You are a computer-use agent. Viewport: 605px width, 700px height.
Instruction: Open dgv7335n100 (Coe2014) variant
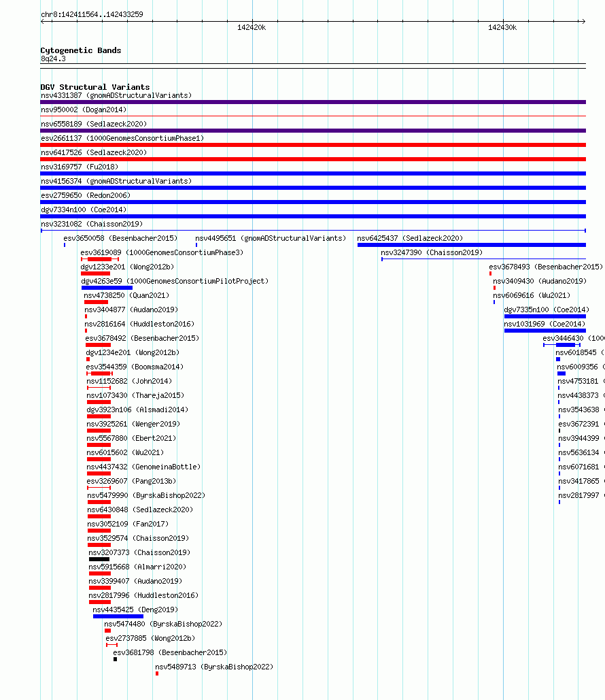(547, 310)
